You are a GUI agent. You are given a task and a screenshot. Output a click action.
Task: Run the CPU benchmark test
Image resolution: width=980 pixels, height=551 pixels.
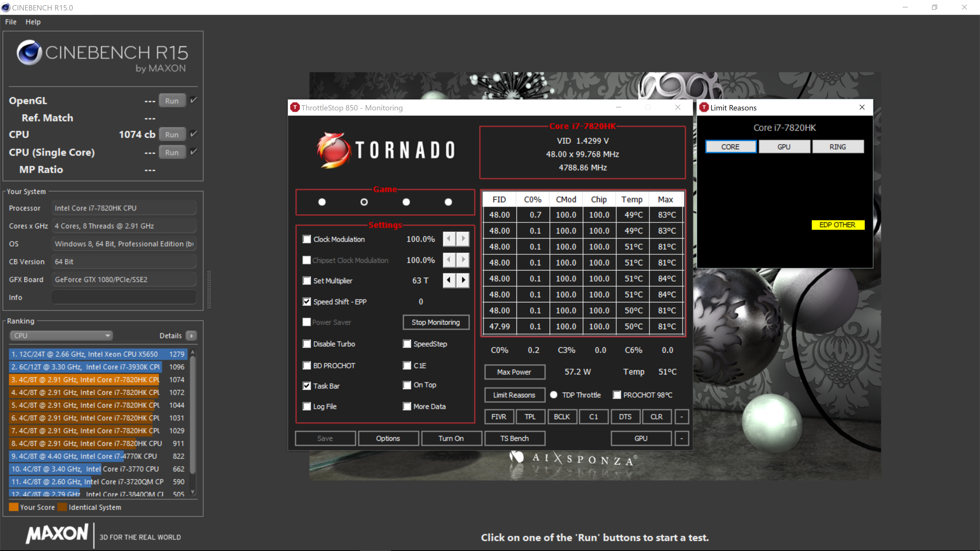172,135
